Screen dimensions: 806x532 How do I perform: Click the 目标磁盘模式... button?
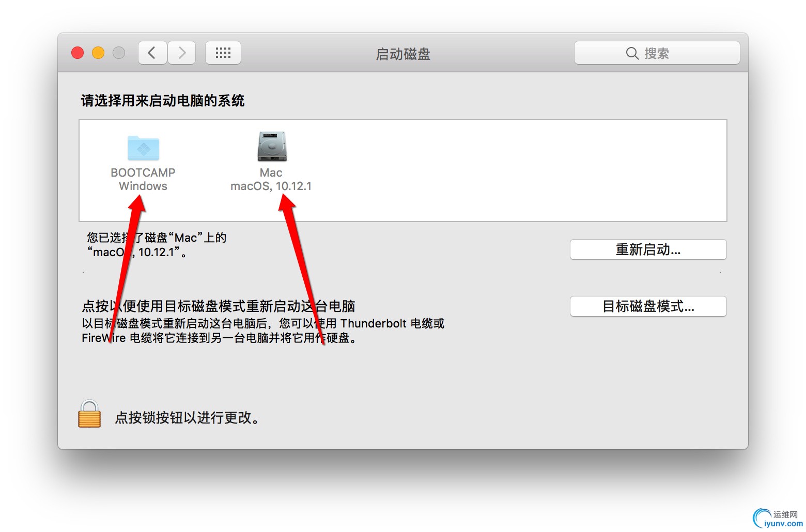pyautogui.click(x=648, y=306)
